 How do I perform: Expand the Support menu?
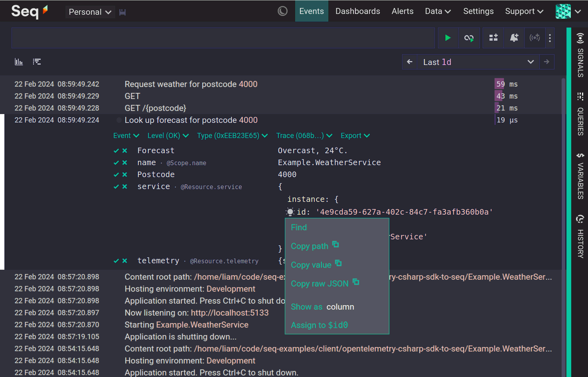pyautogui.click(x=524, y=11)
